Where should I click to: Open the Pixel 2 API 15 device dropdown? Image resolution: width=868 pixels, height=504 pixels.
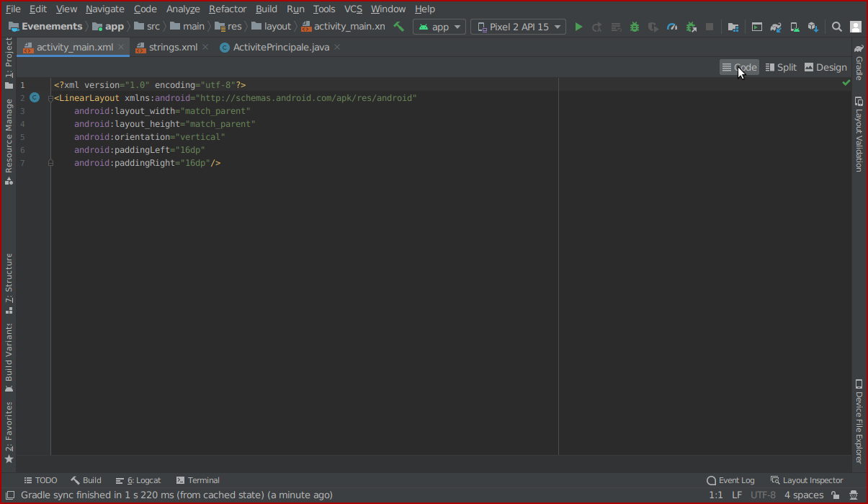tap(518, 27)
